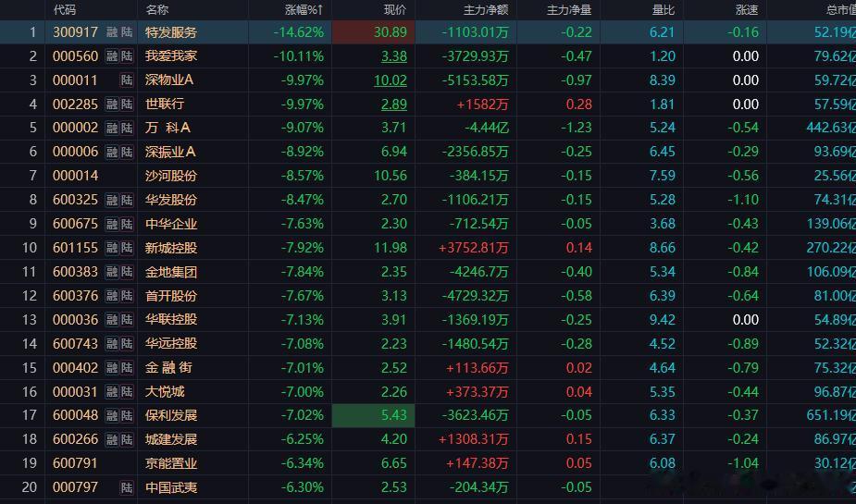Sort by 量比 column header
The width and height of the screenshot is (856, 504).
pyautogui.click(x=664, y=10)
